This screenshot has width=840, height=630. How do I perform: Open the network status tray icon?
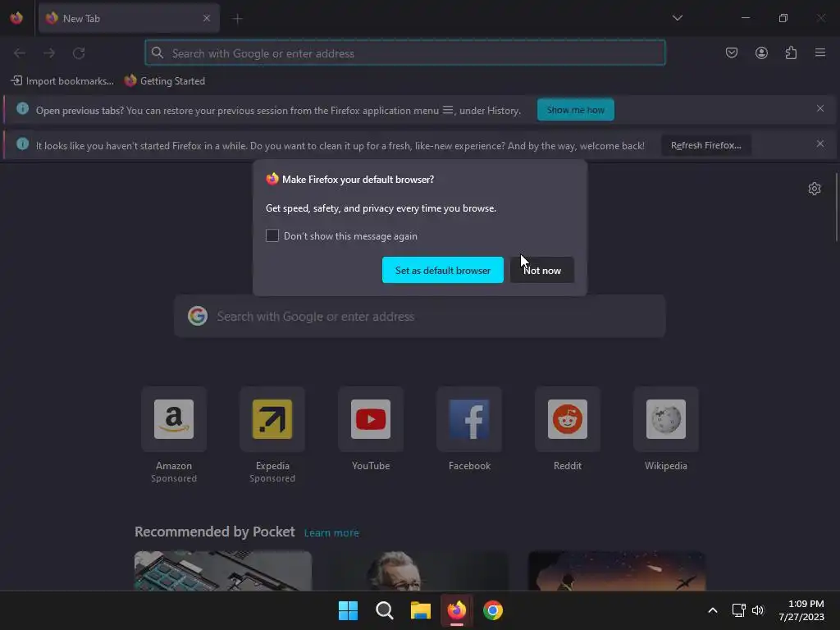[x=739, y=610]
